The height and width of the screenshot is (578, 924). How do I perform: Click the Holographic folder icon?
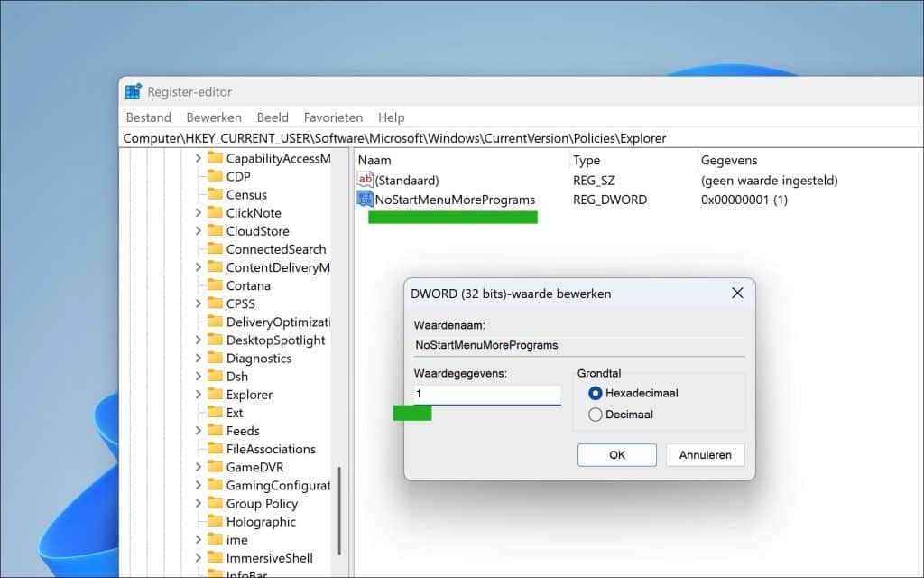216,521
